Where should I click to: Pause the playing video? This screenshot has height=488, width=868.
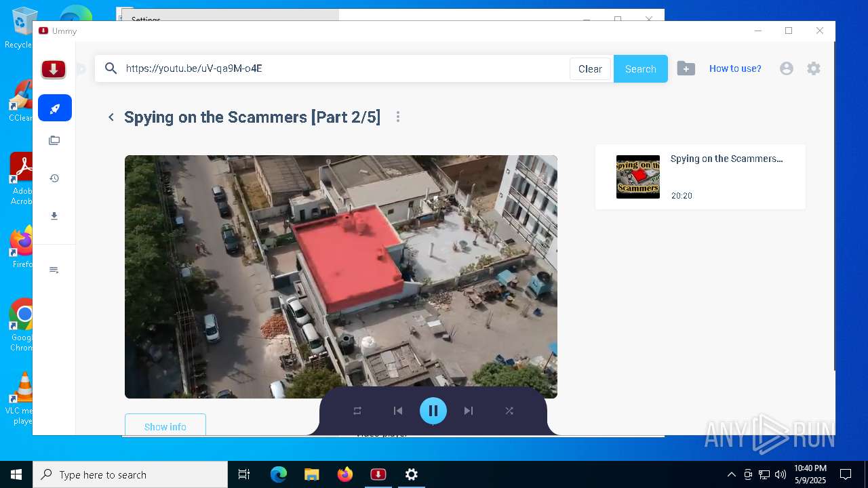tap(433, 411)
